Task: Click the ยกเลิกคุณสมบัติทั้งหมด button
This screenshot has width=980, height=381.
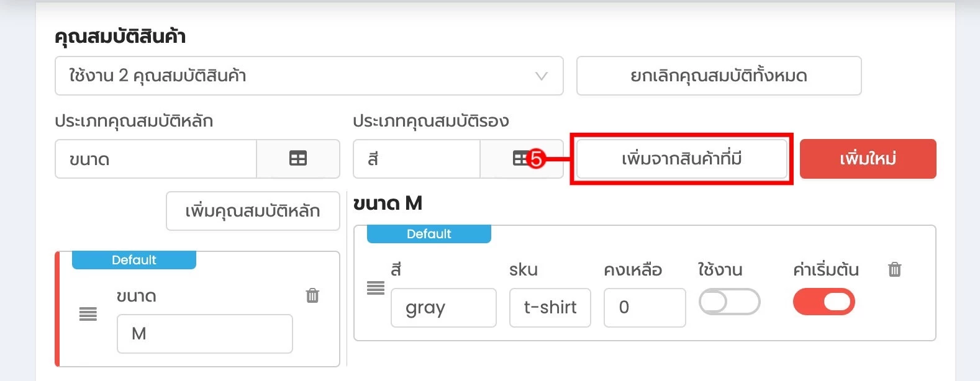Action: pyautogui.click(x=719, y=76)
